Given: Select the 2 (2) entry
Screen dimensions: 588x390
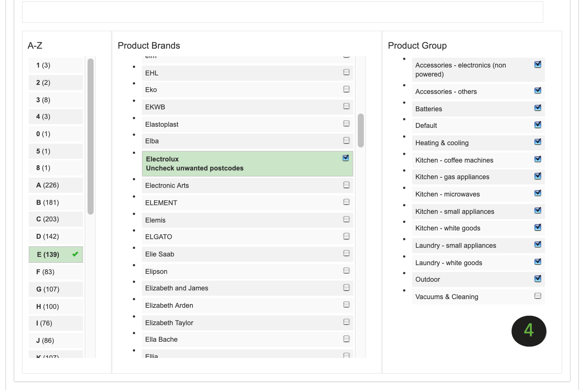Looking at the screenshot, I should pos(56,83).
